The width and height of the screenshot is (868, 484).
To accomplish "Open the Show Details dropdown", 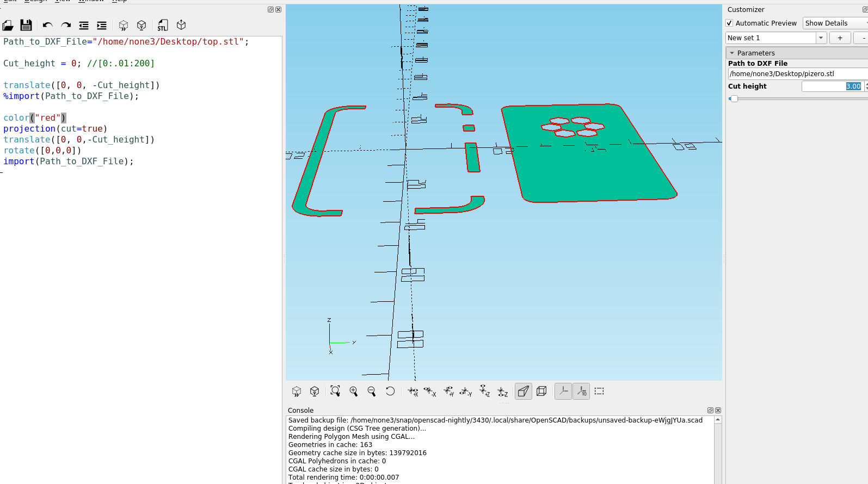I will [x=835, y=23].
